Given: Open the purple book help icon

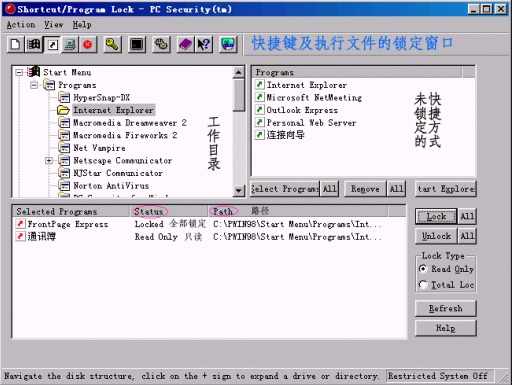Looking at the screenshot, I should tap(185, 44).
